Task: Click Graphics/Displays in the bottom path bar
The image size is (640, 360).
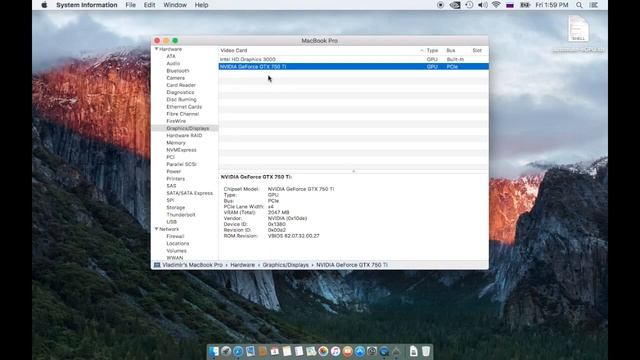Action: tap(286, 265)
